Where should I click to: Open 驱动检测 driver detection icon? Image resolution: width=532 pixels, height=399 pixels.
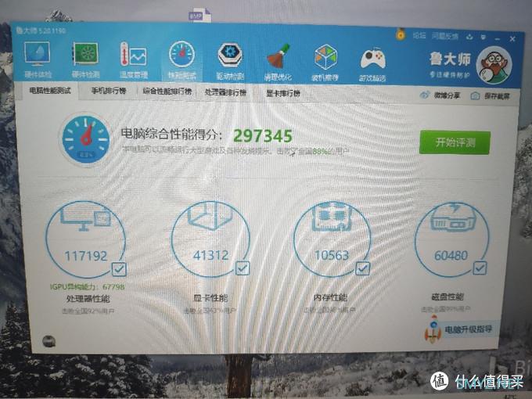(230, 55)
